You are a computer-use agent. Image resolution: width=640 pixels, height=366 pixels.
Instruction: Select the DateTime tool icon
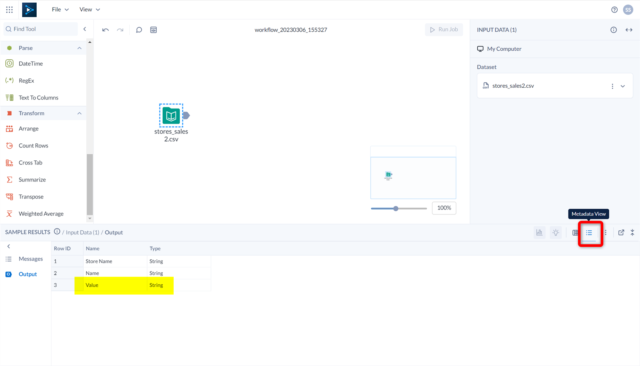(x=9, y=64)
